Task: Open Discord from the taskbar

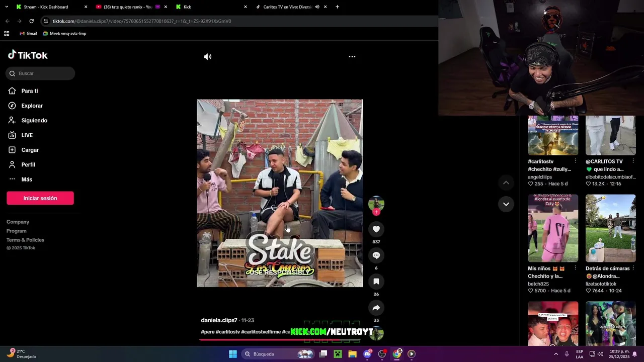Action: (x=367, y=354)
